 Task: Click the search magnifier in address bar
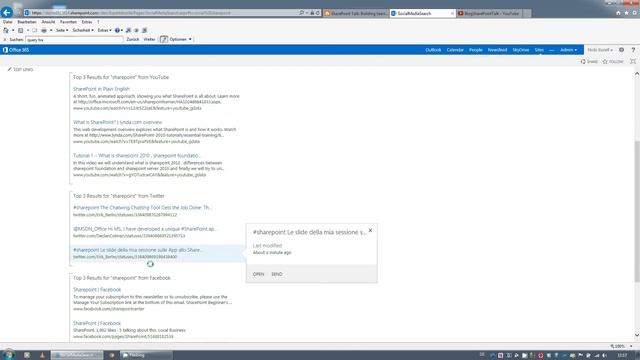301,13
